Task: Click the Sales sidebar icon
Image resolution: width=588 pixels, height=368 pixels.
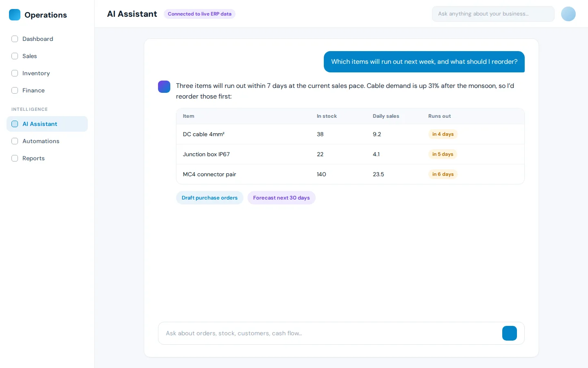Action: (x=15, y=56)
